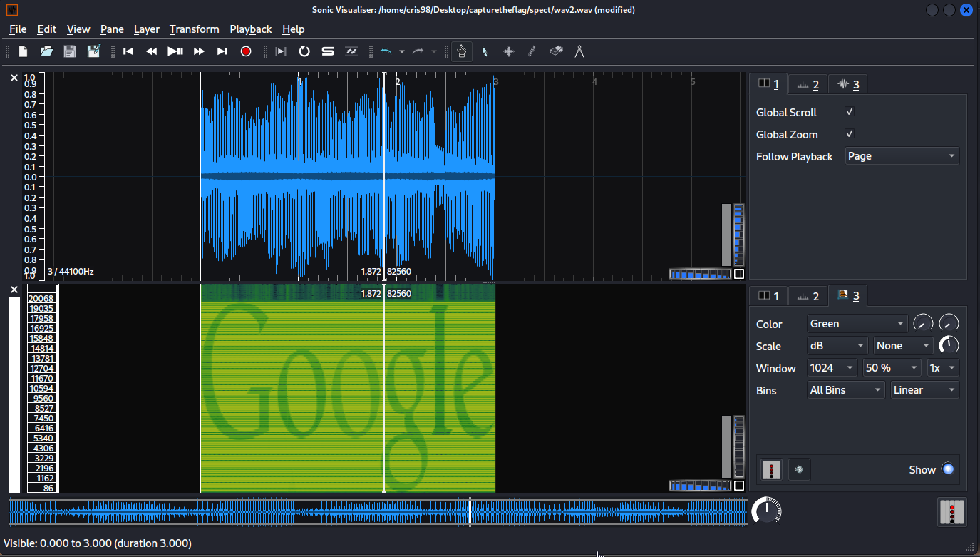Viewport: 980px width, 557px height.
Task: Open the Bins 'All Bins' dropdown
Action: click(846, 390)
